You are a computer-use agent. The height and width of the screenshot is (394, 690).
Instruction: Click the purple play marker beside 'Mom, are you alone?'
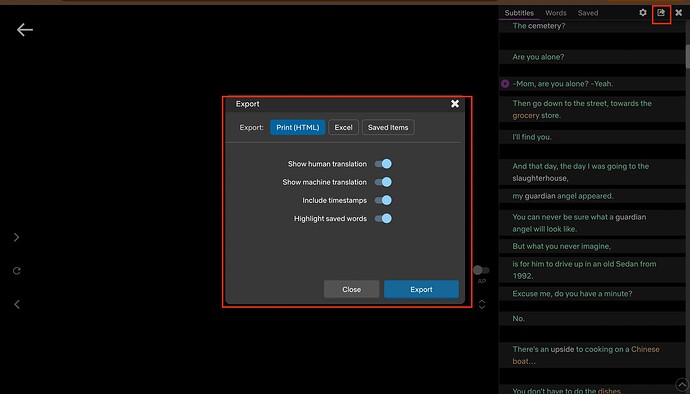tap(505, 84)
